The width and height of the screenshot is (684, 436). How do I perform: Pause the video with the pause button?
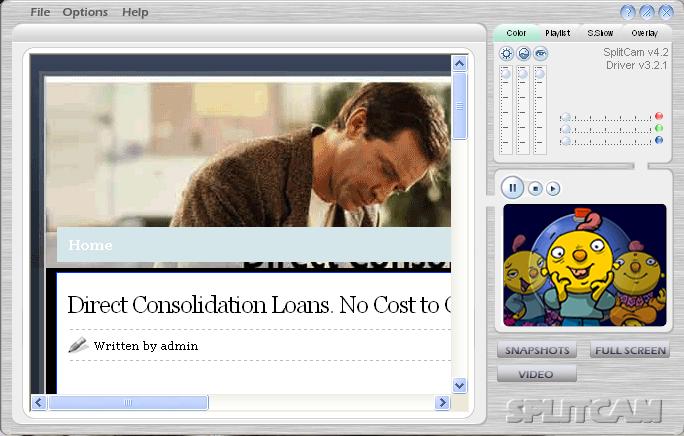coord(513,188)
